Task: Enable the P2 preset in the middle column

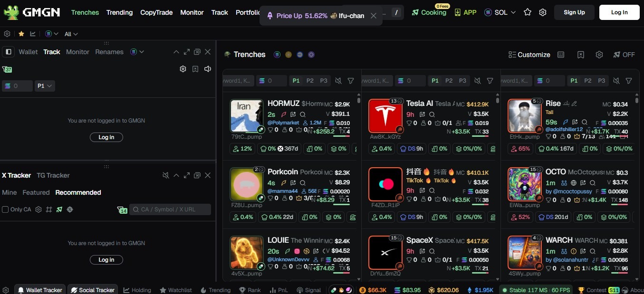Action: point(449,81)
